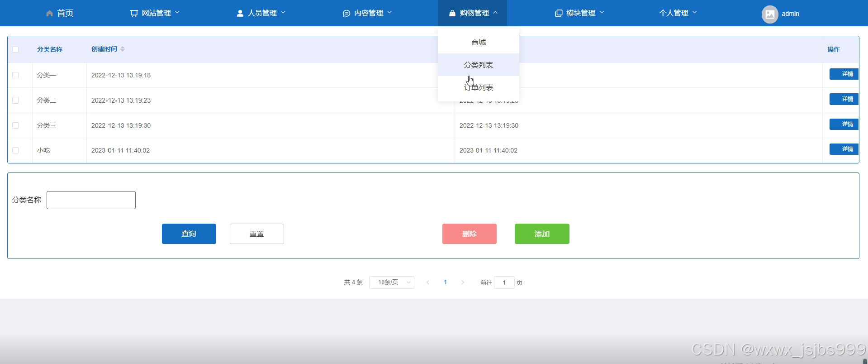Click the green 添加 button
This screenshot has width=868, height=364.
(x=542, y=234)
